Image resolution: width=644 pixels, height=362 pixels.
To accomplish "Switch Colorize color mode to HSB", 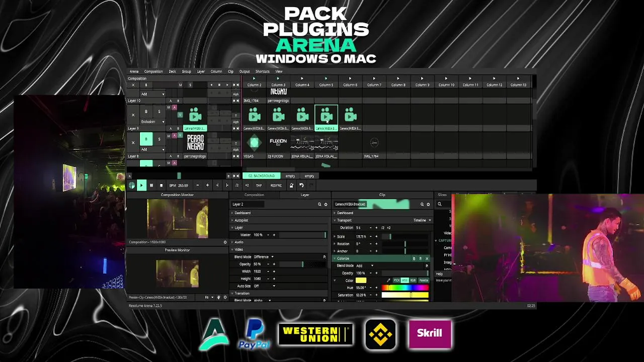I will [405, 281].
